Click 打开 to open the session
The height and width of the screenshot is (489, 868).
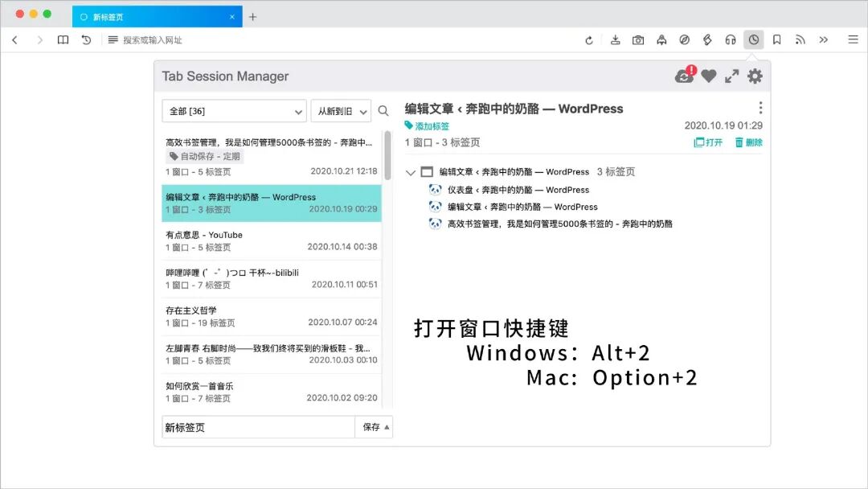pyautogui.click(x=708, y=142)
